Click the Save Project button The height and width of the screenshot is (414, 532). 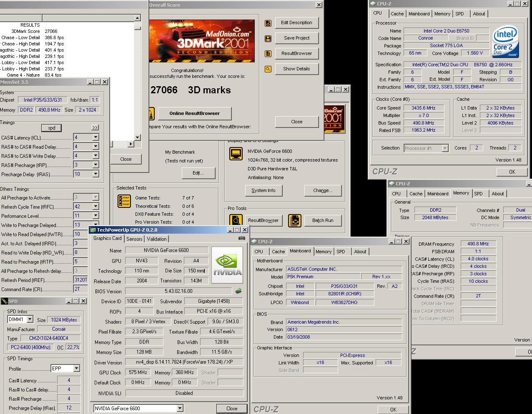point(296,38)
